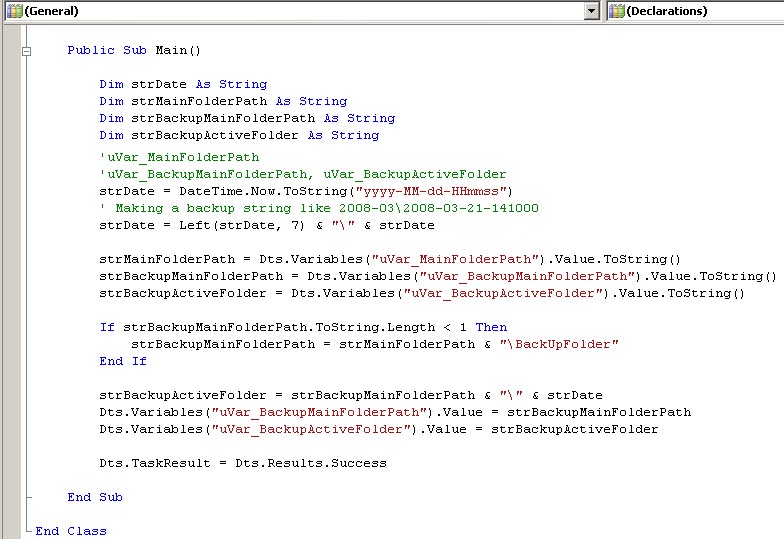Click 'strBackupActiveFolder = strBackupMainFolderPath' line

point(350,395)
